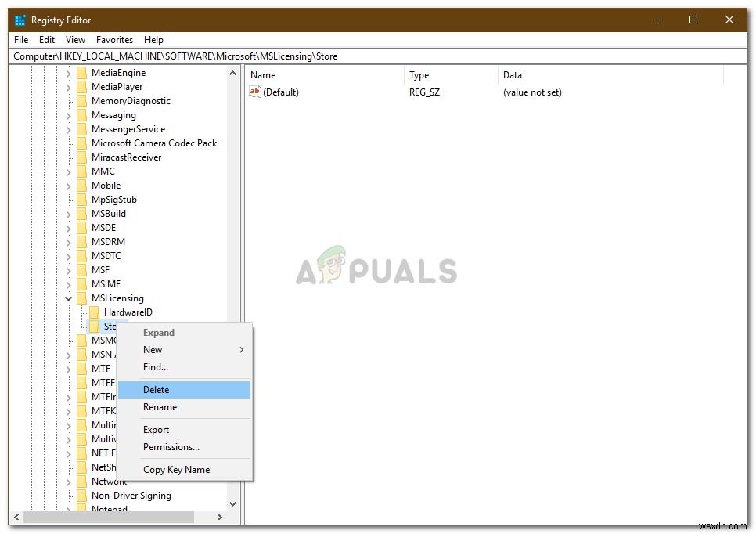Open the View menu
This screenshot has height=534, width=756.
[x=76, y=40]
